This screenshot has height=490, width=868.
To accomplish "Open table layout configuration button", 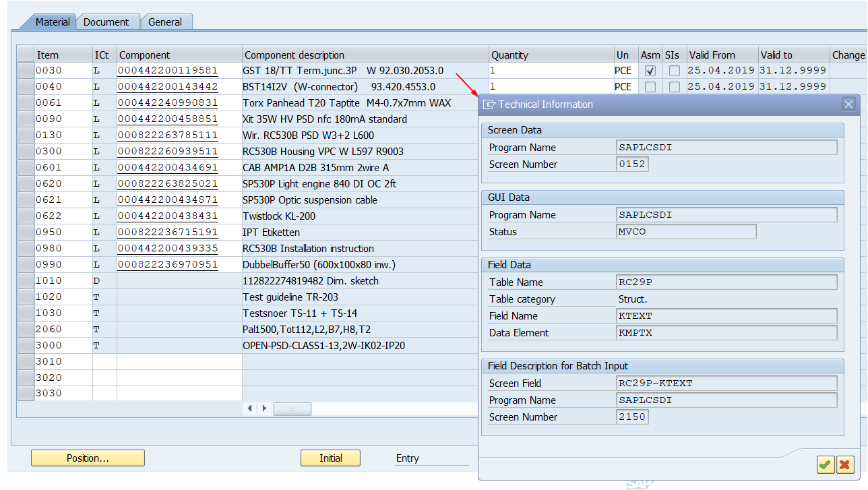I will click(292, 408).
